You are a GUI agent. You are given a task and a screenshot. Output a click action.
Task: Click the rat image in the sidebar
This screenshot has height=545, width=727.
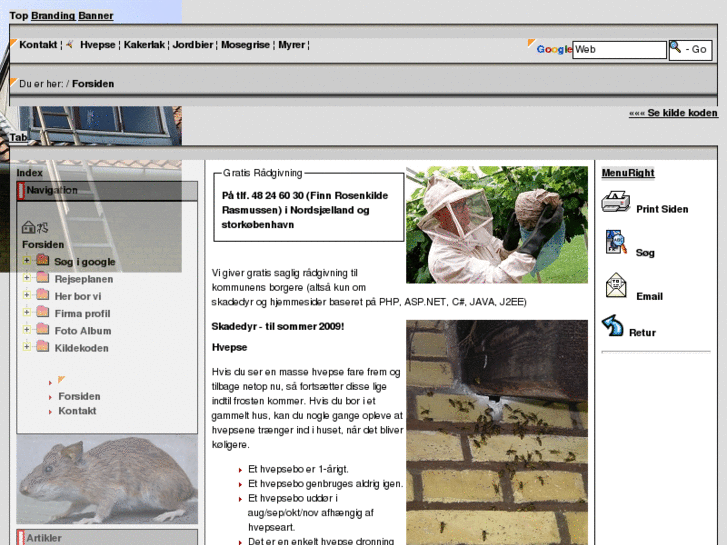coord(107,480)
